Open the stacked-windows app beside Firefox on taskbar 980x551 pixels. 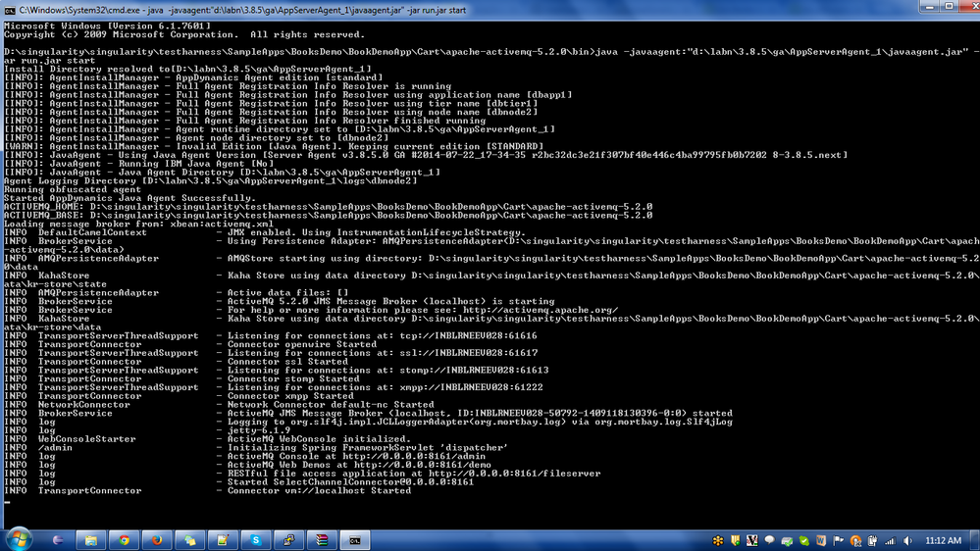(x=190, y=540)
